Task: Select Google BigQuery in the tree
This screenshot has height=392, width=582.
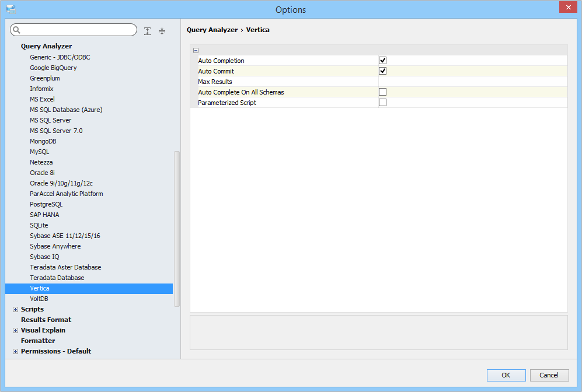Action: pyautogui.click(x=54, y=68)
